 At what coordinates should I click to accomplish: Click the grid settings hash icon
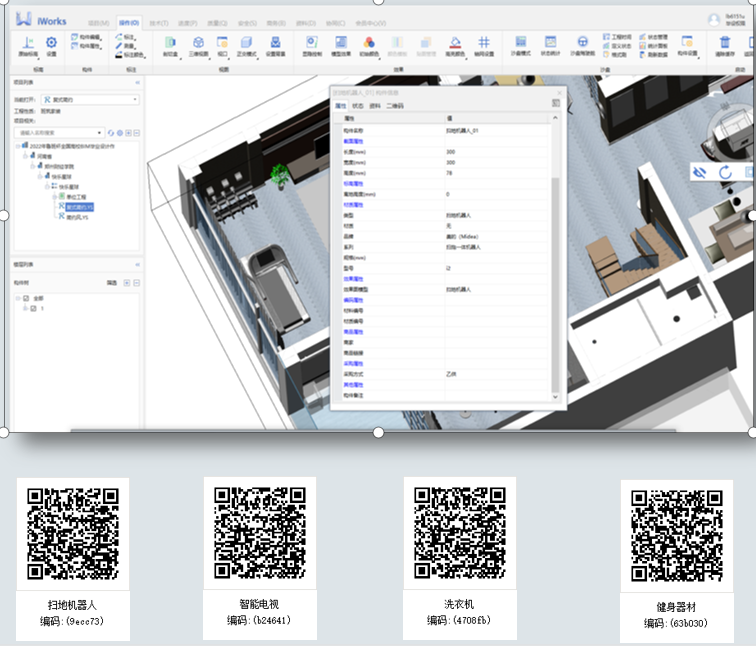click(x=484, y=42)
